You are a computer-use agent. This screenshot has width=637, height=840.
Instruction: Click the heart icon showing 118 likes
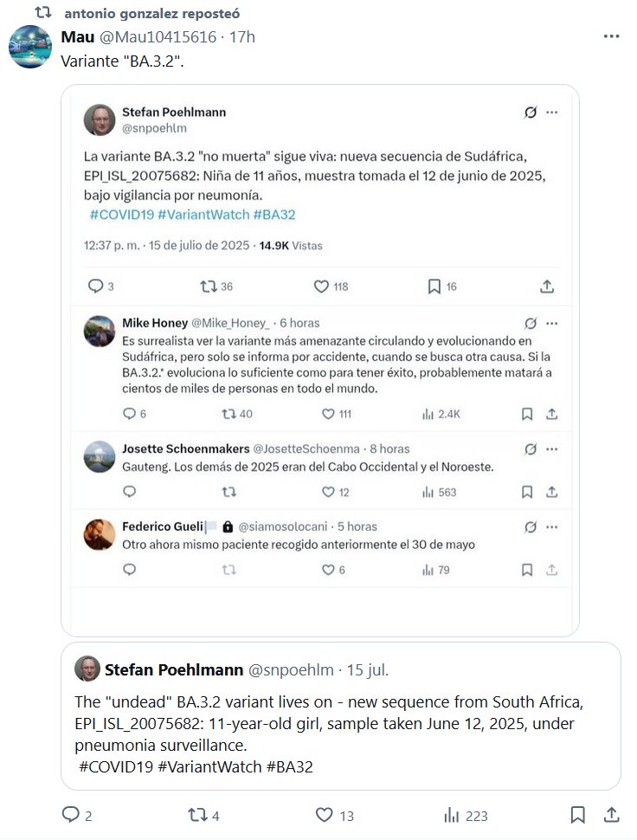click(321, 287)
